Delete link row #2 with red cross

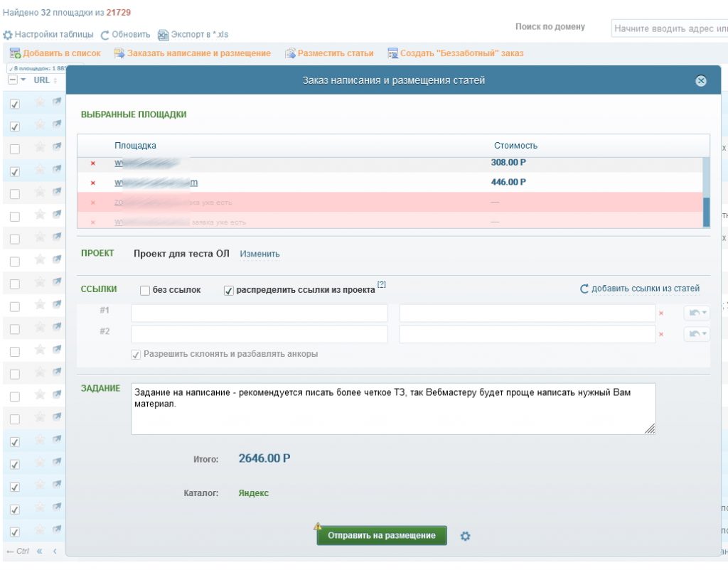661,334
